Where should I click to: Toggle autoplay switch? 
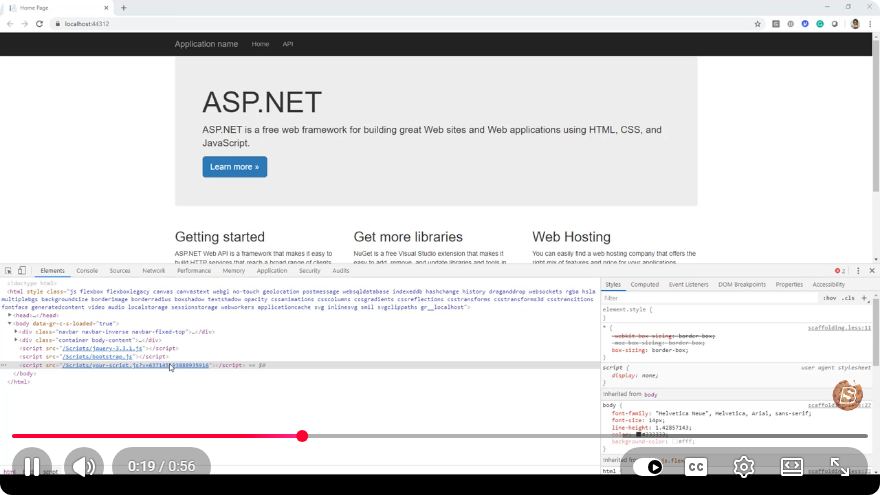(648, 467)
